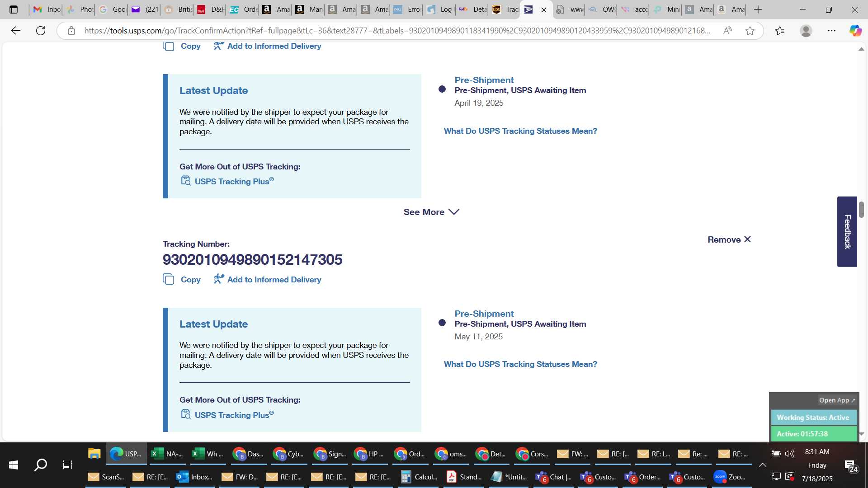Open the Untitled Notepad window on taskbar
Screen dimensions: 868x488
coord(509,477)
